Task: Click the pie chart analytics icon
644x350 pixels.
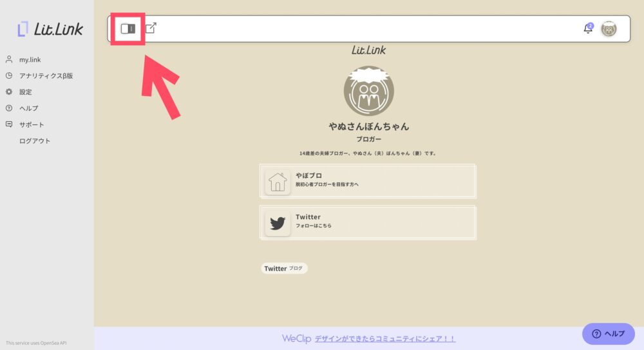Action: click(x=9, y=75)
